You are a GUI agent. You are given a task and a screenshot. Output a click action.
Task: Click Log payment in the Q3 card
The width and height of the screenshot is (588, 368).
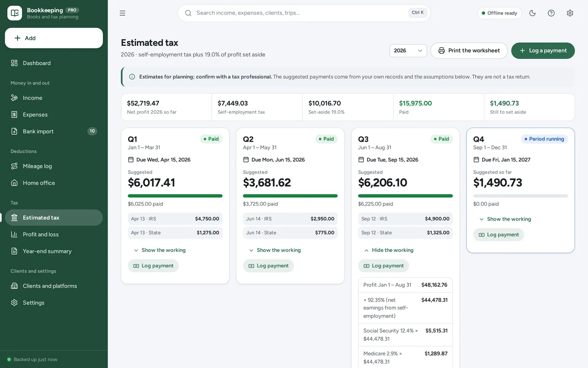[x=383, y=266]
